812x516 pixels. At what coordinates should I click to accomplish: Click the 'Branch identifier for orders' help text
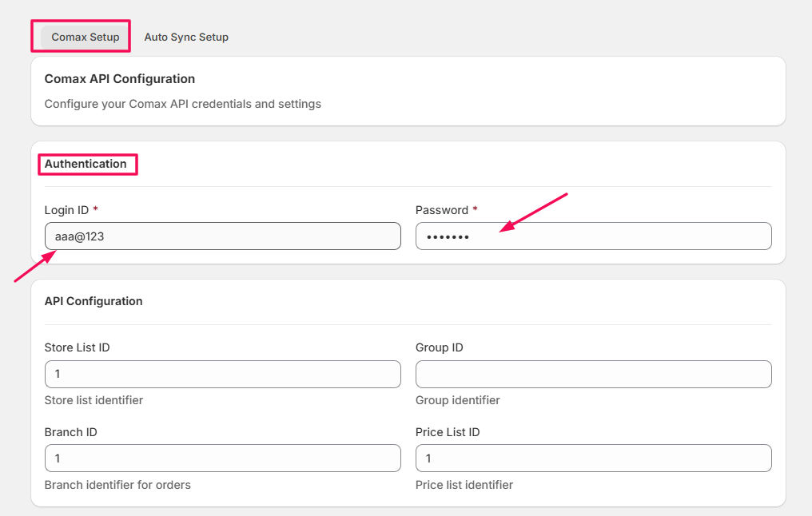[117, 485]
